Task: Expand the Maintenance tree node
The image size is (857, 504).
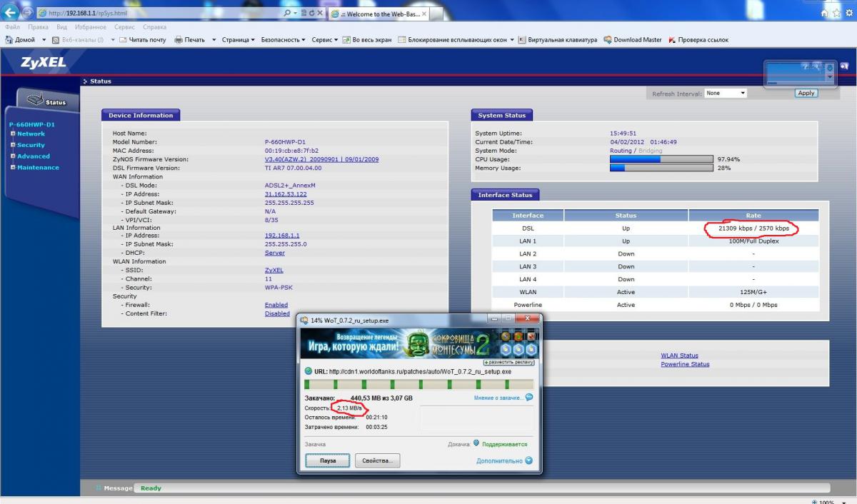Action: pyautogui.click(x=12, y=168)
